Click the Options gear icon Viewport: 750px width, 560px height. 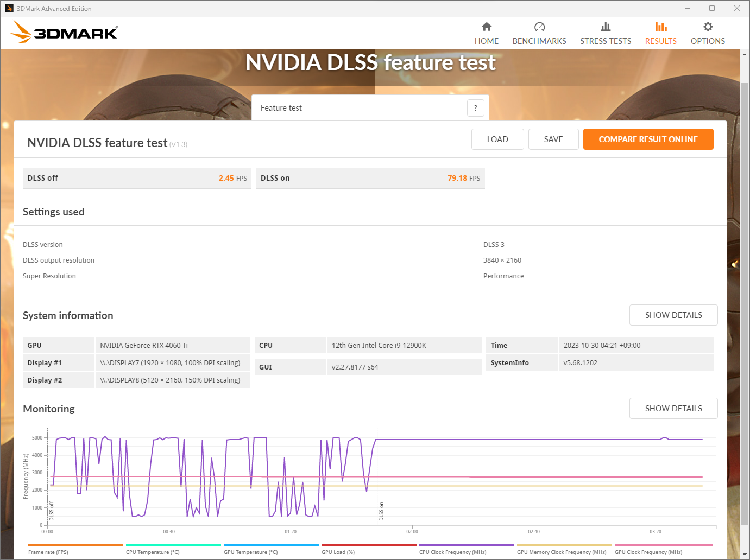point(708,27)
